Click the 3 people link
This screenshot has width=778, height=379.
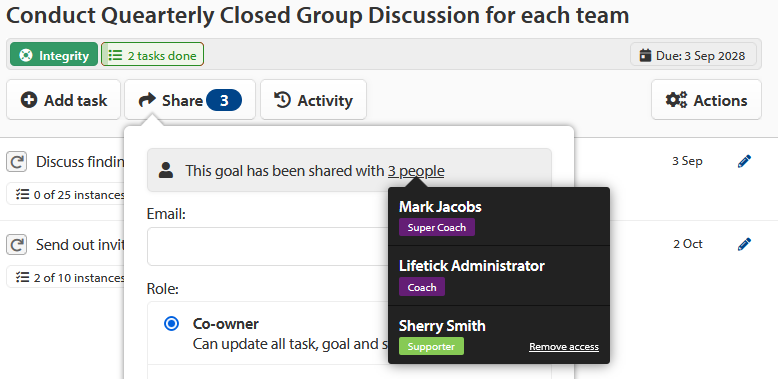coord(416,171)
